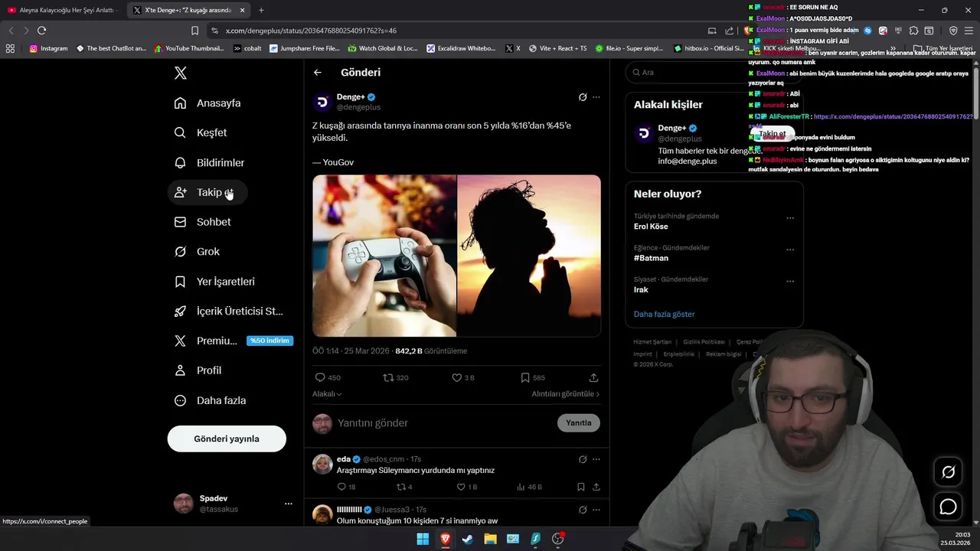Click the Grok icon on the Denge+ post
980x551 pixels.
tap(583, 97)
